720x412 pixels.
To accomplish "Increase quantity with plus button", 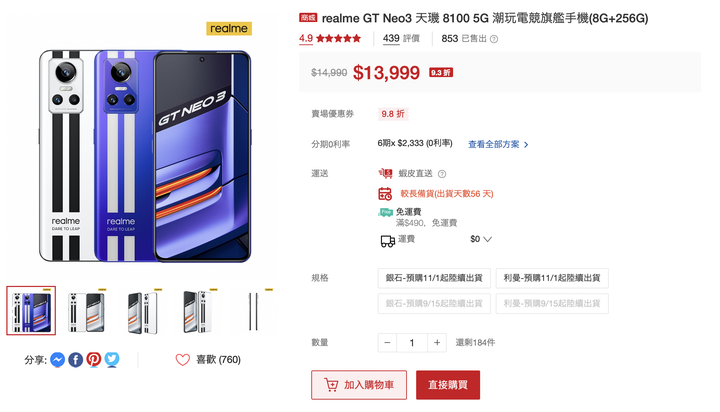I will coord(437,343).
